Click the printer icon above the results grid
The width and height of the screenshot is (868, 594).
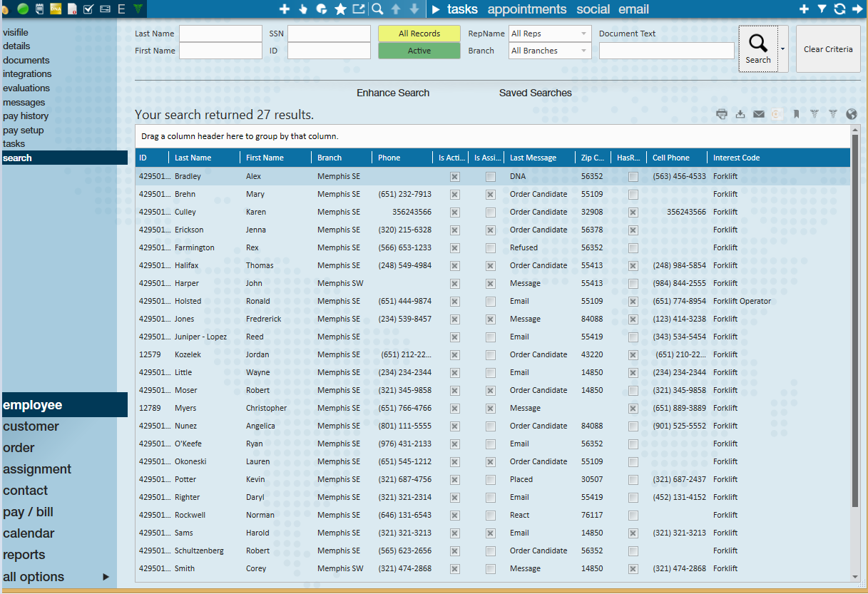722,114
